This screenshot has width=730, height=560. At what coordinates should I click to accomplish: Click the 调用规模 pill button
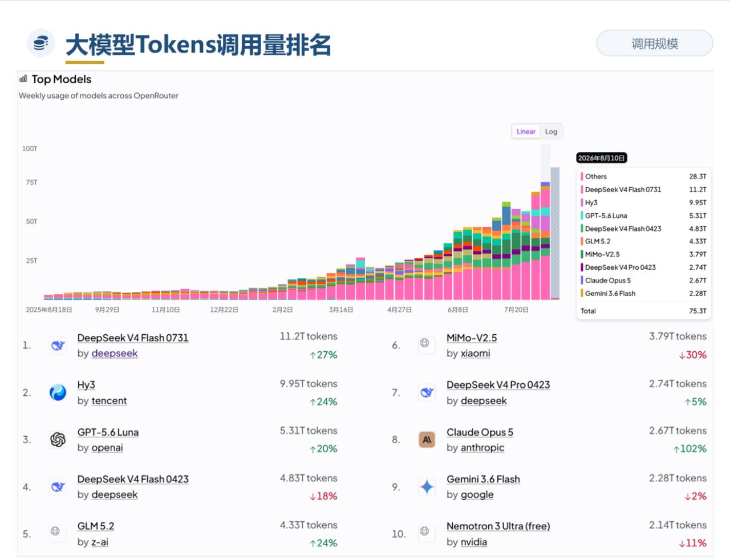click(x=655, y=43)
